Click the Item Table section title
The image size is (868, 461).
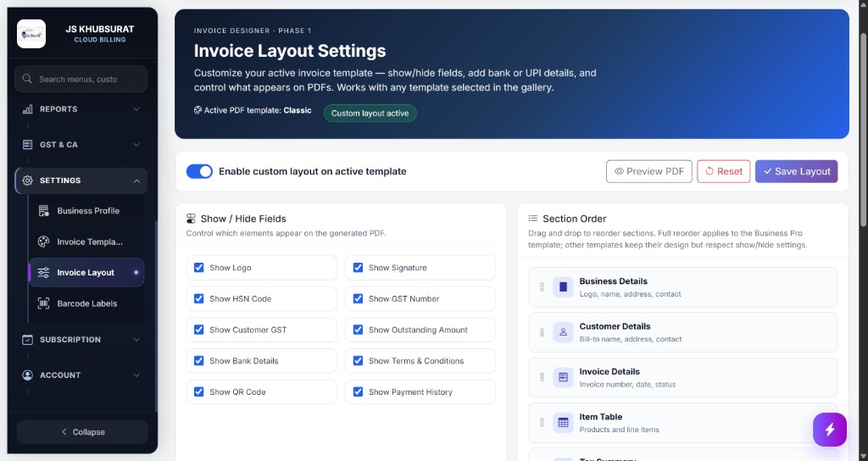point(601,417)
